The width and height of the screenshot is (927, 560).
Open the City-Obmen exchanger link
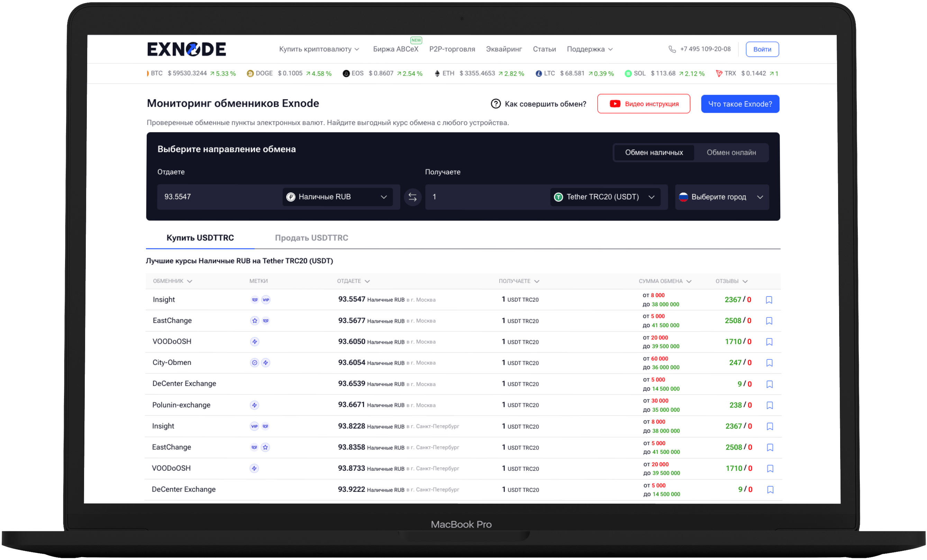point(172,363)
